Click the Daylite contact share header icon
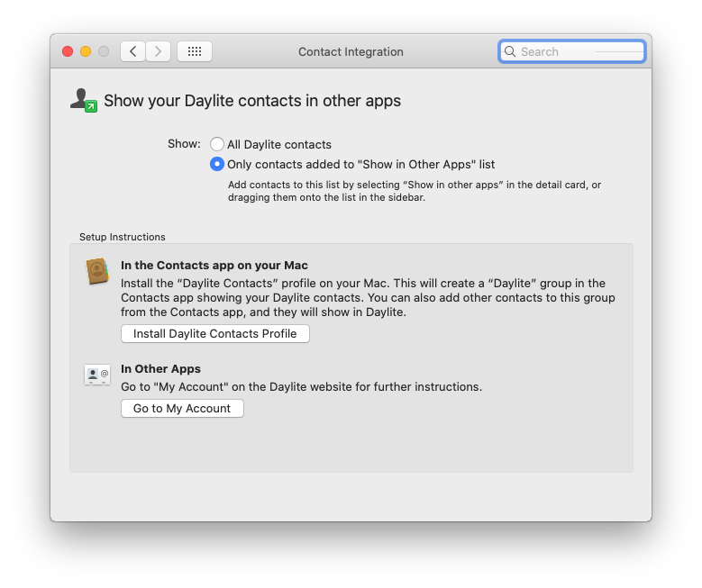Screen dimensions: 702x588 (x=84, y=100)
